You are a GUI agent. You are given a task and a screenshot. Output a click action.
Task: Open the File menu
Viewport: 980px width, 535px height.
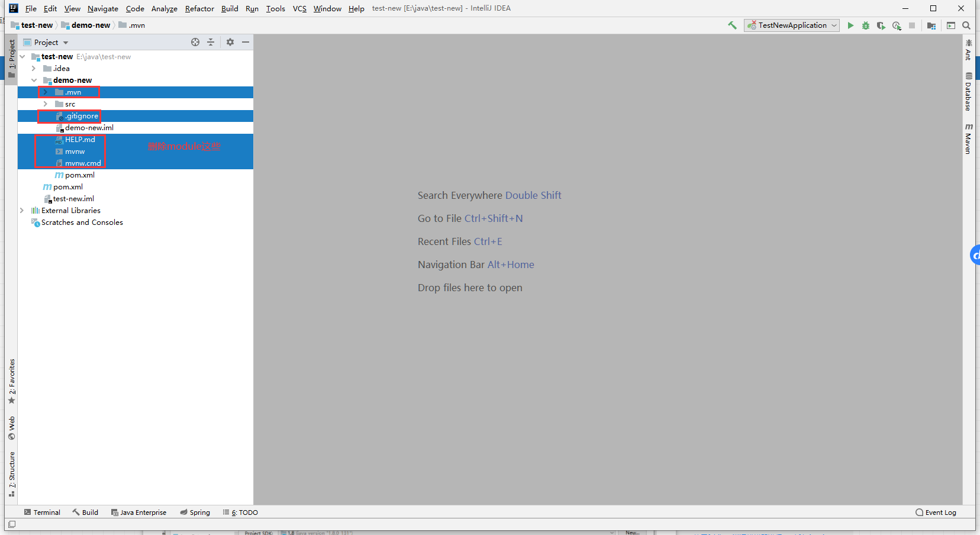(x=31, y=8)
